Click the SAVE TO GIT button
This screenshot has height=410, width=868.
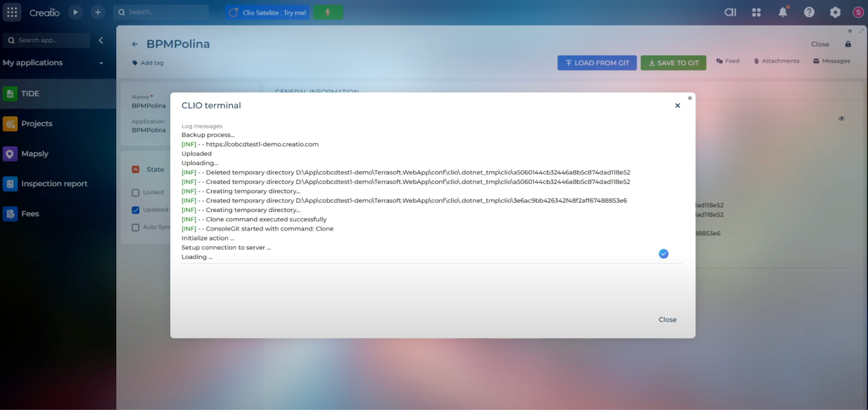click(674, 63)
